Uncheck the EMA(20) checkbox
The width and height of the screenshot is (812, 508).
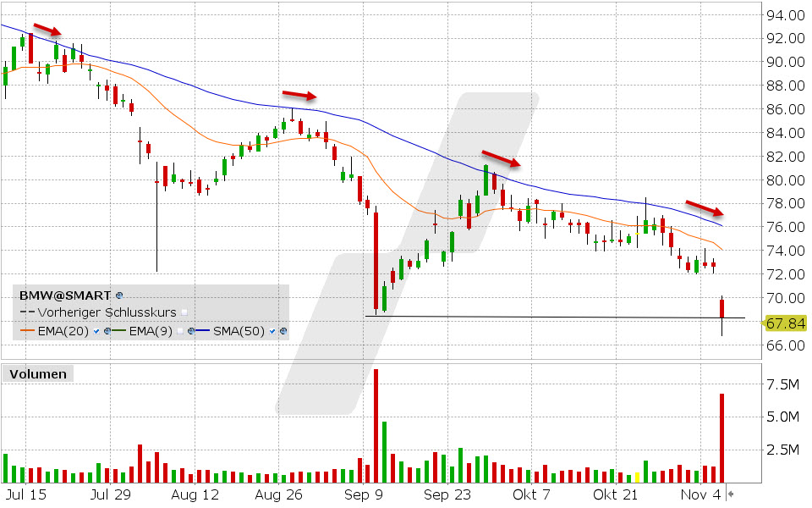tap(96, 331)
